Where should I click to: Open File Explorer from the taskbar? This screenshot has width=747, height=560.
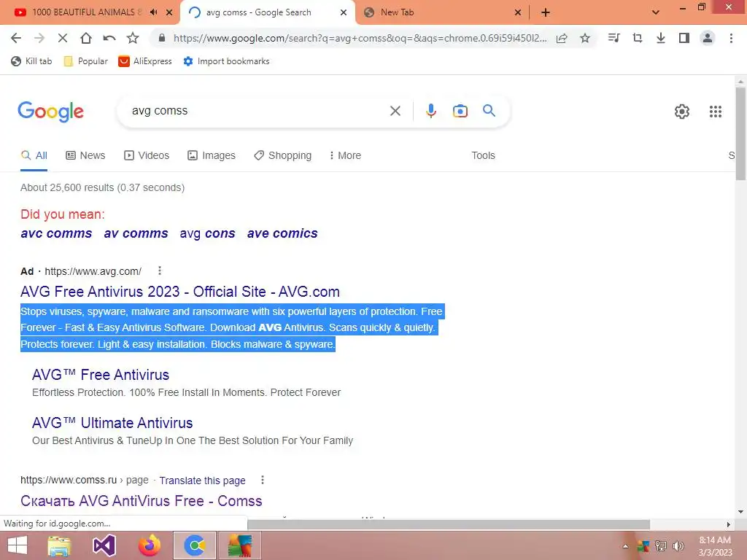coord(59,545)
